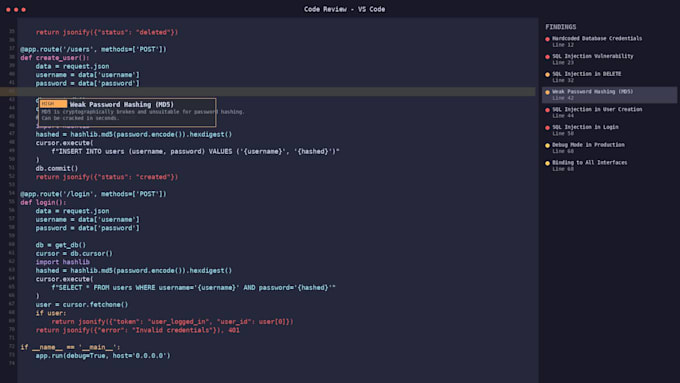
Task: Click orange severity dot beside SQL Injection in DELETE
Action: point(547,75)
